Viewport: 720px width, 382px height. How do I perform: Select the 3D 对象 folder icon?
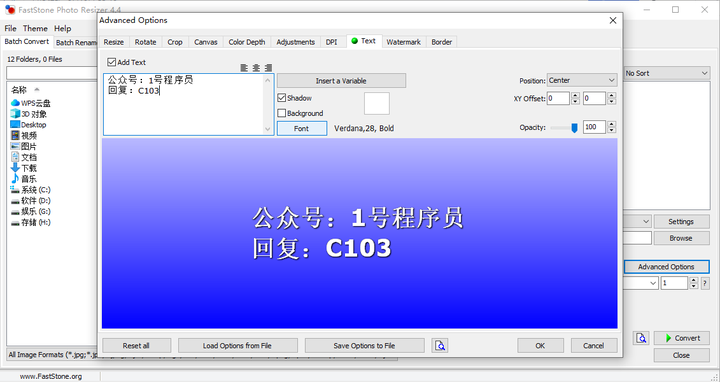point(15,114)
